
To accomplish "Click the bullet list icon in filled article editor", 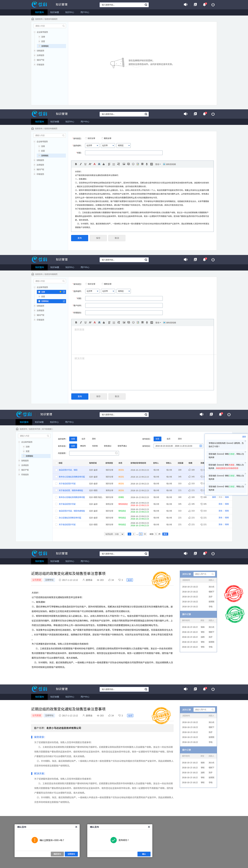I will pos(114,164).
